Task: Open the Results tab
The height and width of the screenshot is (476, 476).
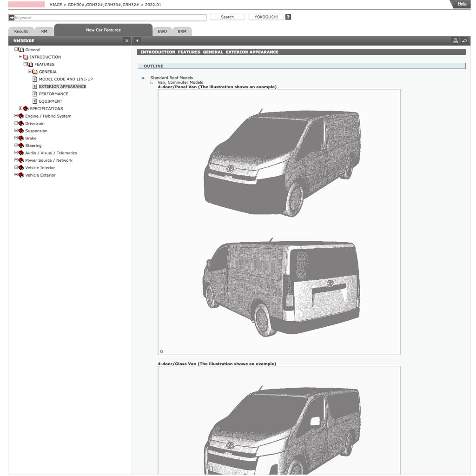Action: [x=20, y=31]
